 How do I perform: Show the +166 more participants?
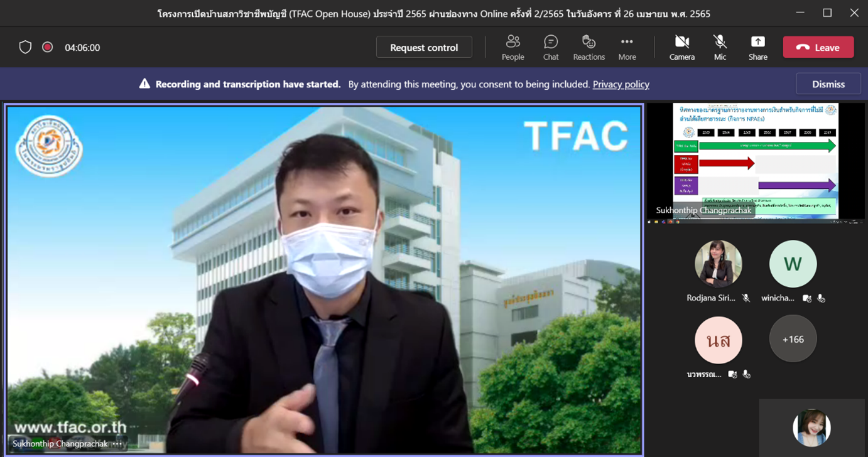793,340
